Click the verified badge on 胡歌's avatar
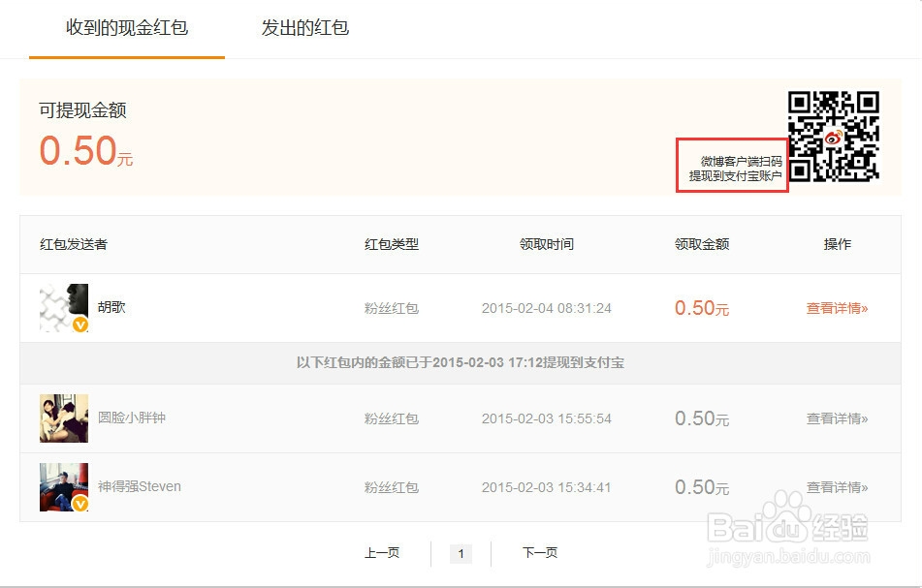 point(79,325)
